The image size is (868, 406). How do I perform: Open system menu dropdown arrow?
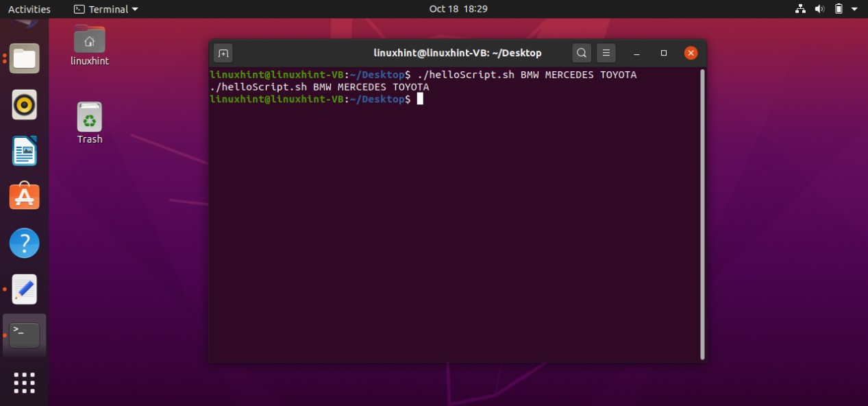(x=854, y=9)
